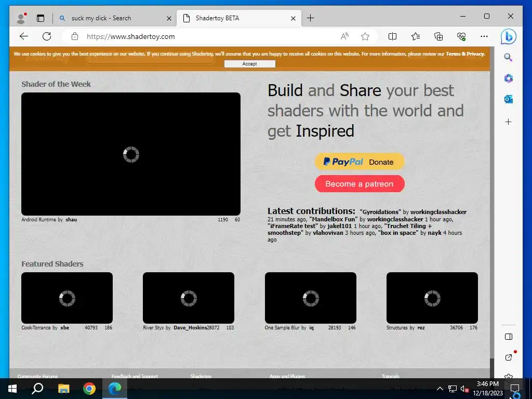View site information via the lock icon
The image size is (532, 399).
pyautogui.click(x=75, y=36)
